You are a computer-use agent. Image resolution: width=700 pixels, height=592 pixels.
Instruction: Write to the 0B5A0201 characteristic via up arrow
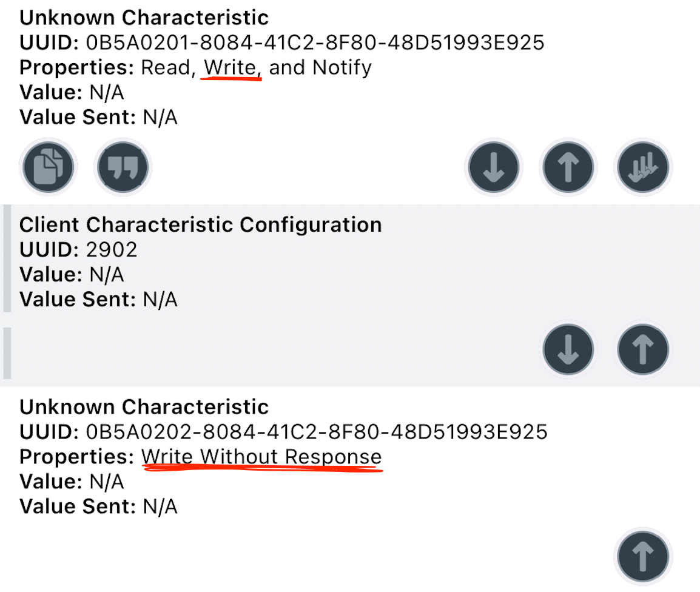(568, 167)
